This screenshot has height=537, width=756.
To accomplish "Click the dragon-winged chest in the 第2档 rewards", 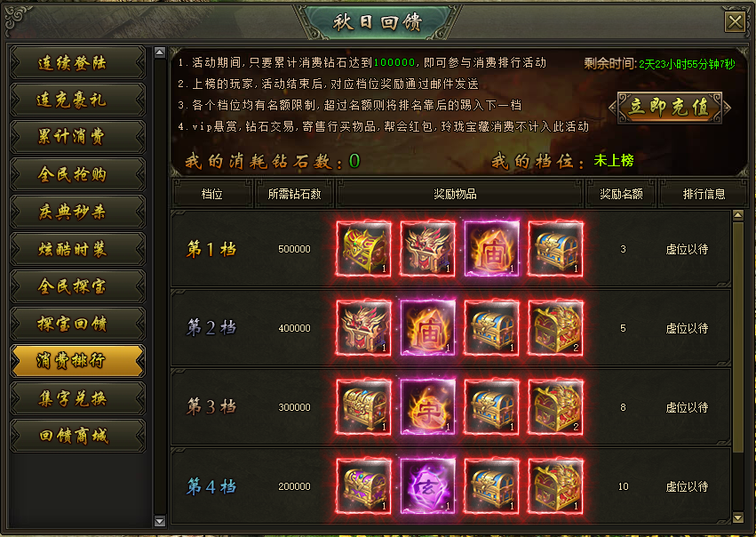I will click(363, 328).
